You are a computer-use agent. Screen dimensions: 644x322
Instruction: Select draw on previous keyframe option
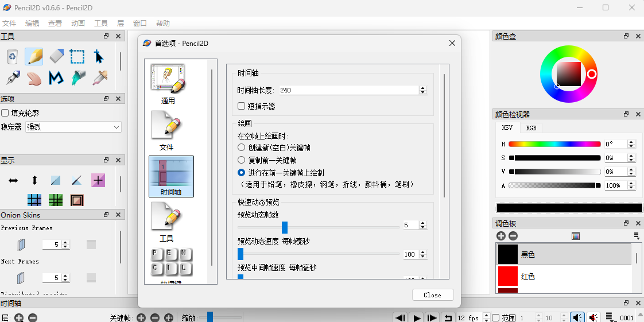click(x=242, y=173)
